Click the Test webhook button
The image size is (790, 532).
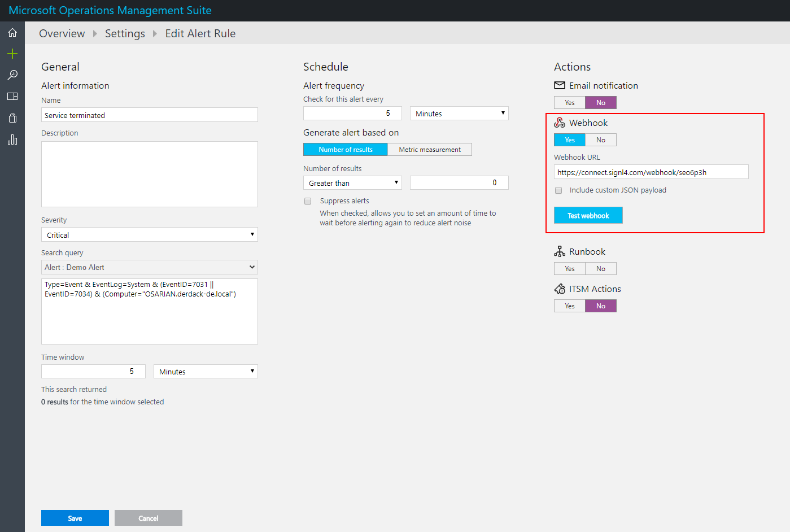[x=588, y=215]
